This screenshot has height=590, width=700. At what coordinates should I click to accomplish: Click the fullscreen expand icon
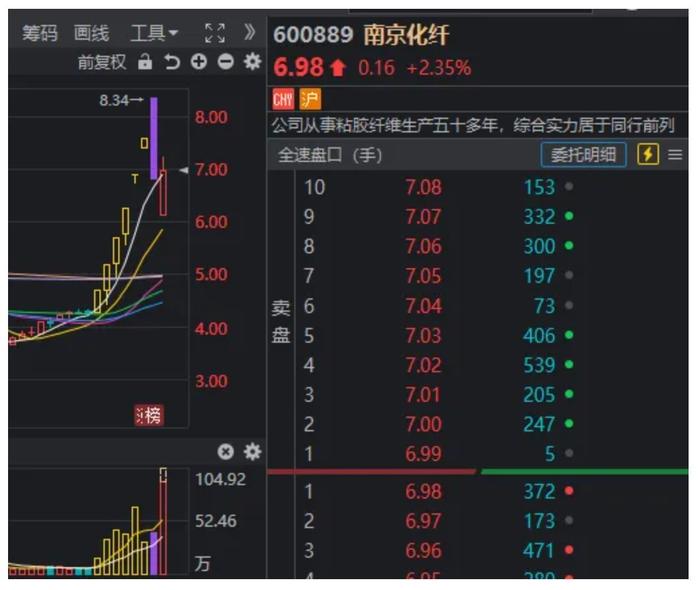tap(214, 34)
